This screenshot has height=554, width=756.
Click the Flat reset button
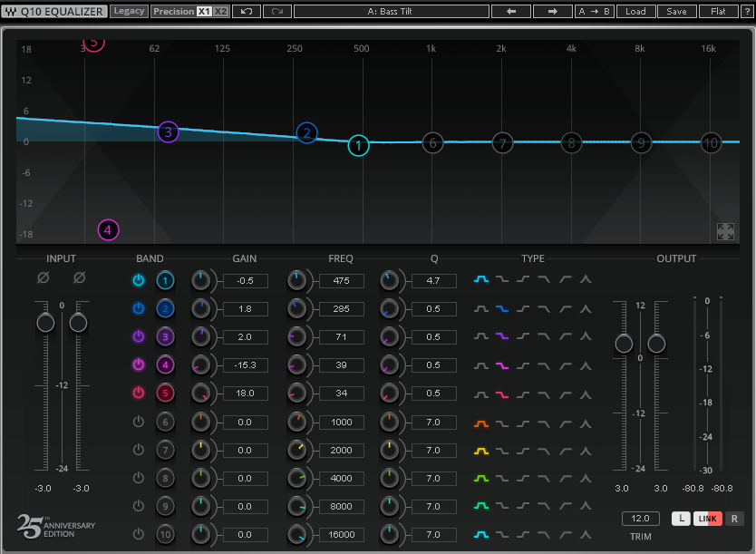[x=718, y=11]
